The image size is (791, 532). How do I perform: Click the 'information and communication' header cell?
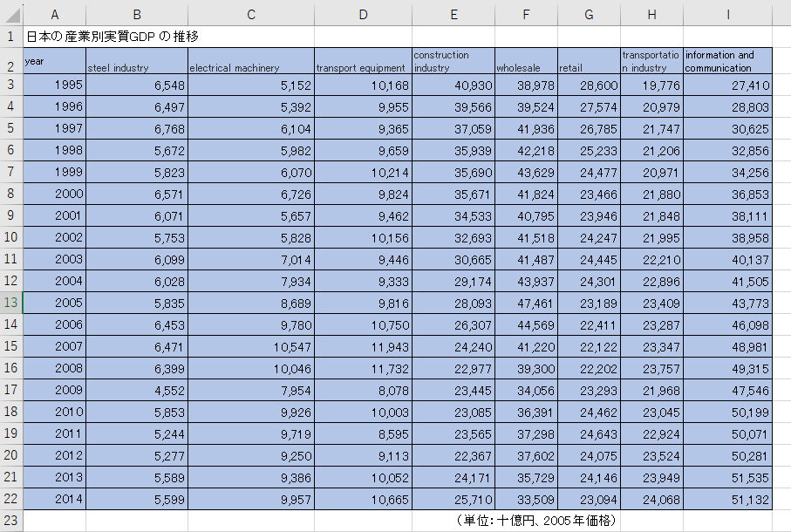click(x=727, y=61)
